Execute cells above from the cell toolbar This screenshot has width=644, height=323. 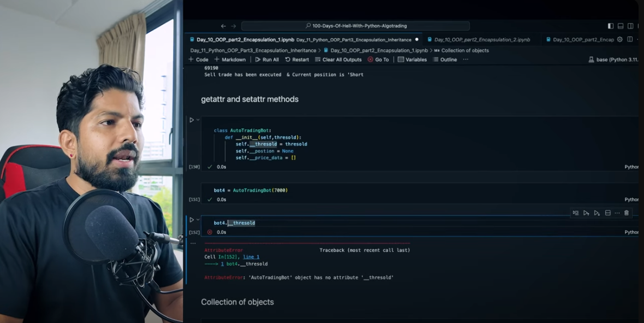tap(586, 213)
